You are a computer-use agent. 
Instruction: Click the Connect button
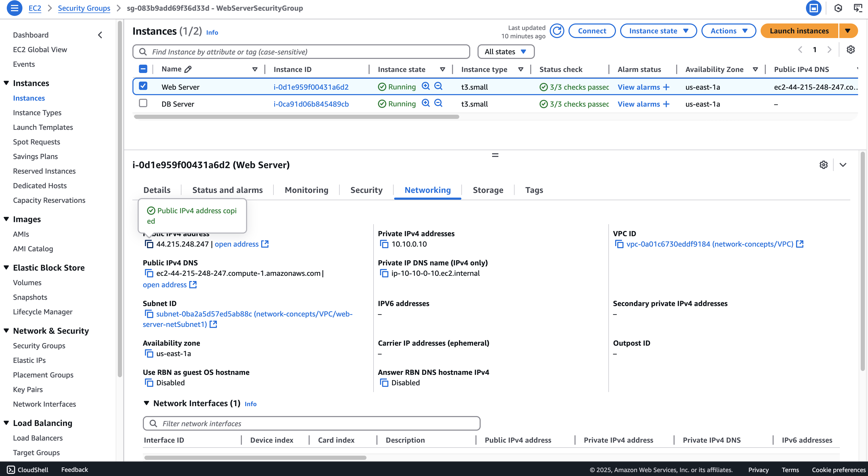[x=592, y=31]
